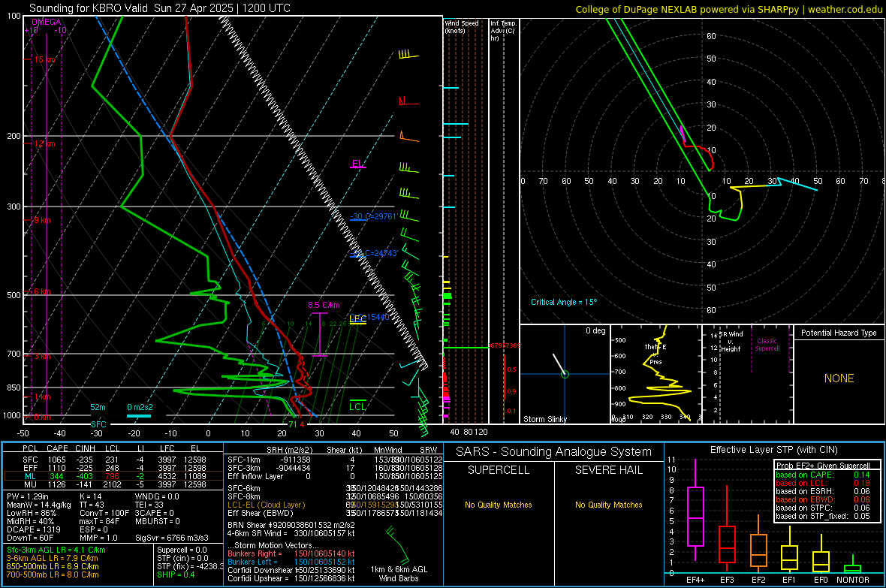
Task: Select the SFC parcel row
Action: 113,460
